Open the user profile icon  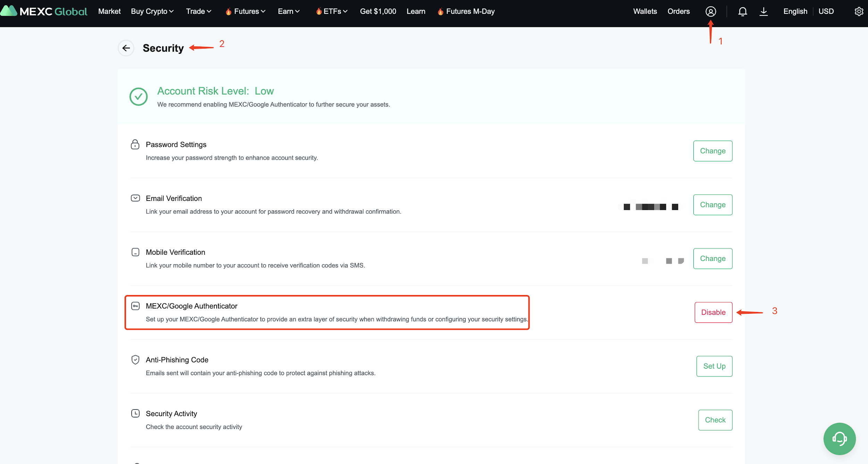pos(710,11)
